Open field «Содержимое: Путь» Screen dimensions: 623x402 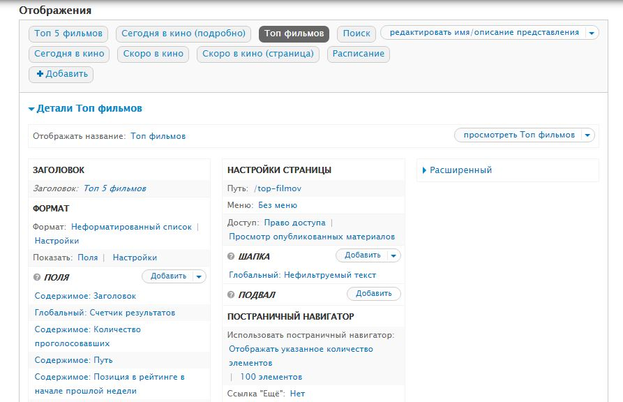coord(74,360)
